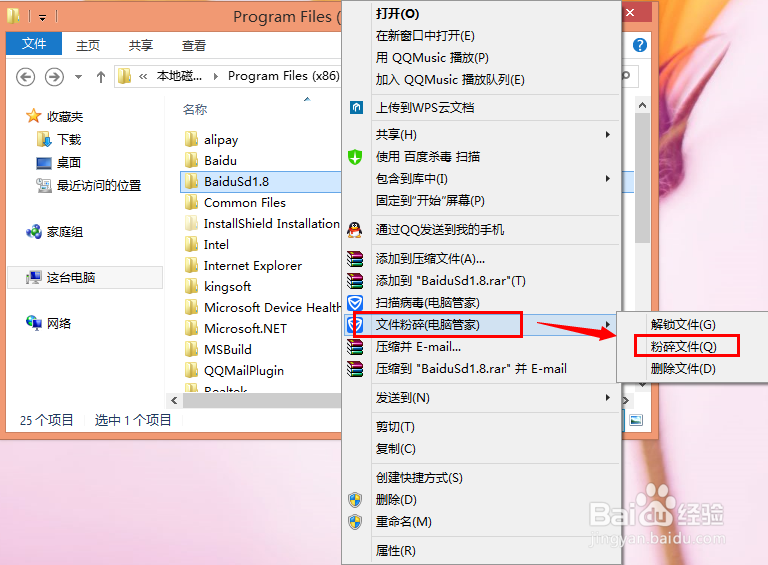Click WinRAR icon beside 添加到 BaiduSd1.8.rar
768x565 pixels.
pyautogui.click(x=355, y=281)
